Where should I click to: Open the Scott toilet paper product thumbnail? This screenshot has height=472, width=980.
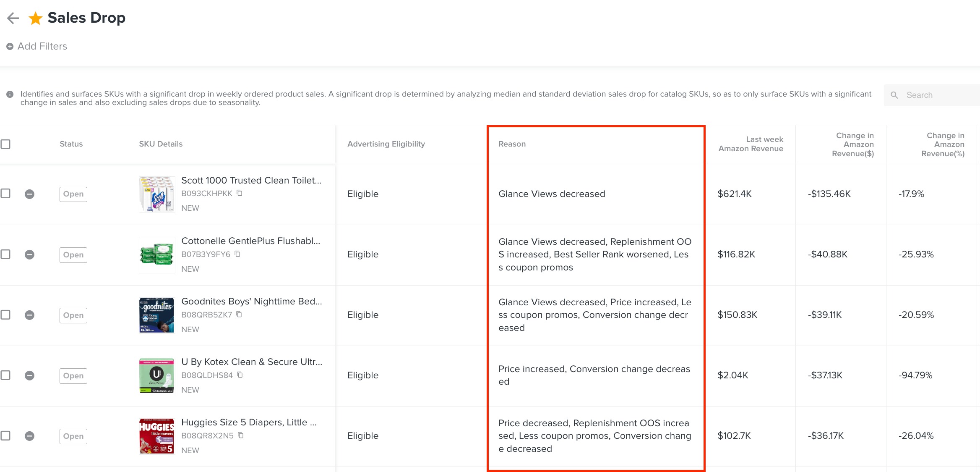tap(157, 194)
